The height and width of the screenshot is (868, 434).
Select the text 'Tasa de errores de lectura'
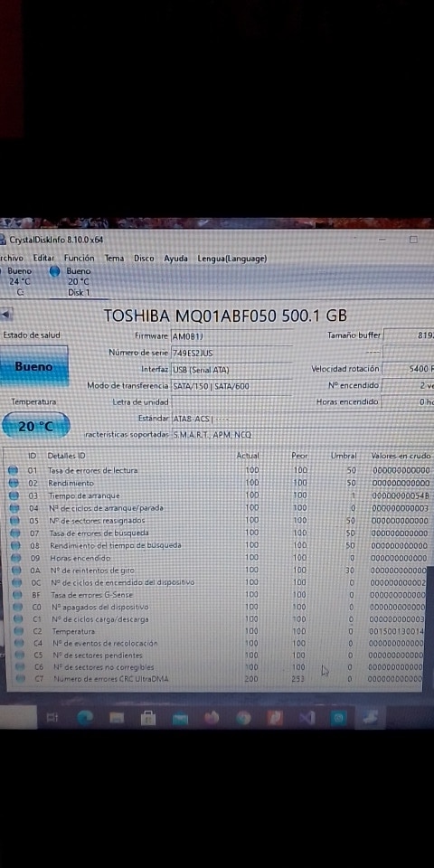point(92,470)
